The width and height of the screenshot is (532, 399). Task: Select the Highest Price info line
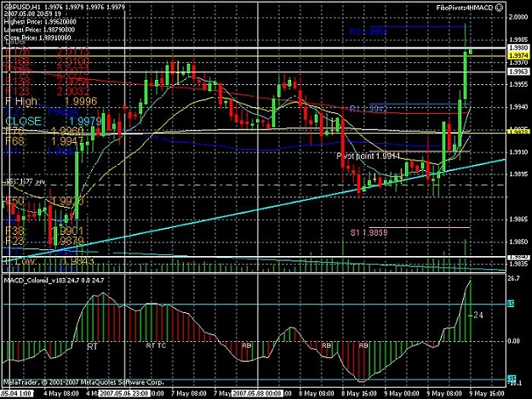(40, 22)
